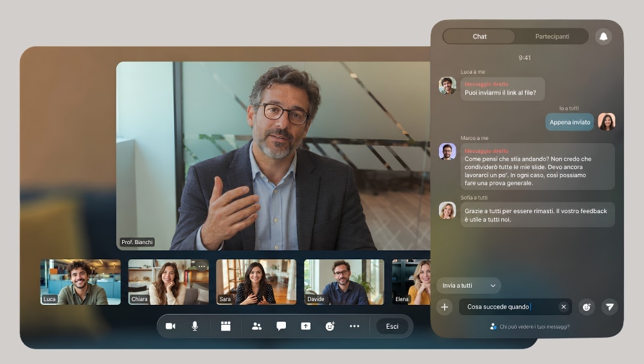644x364 pixels.
Task: Click 'Messaggio diretto' label in Luca's message
Action: 487,84
